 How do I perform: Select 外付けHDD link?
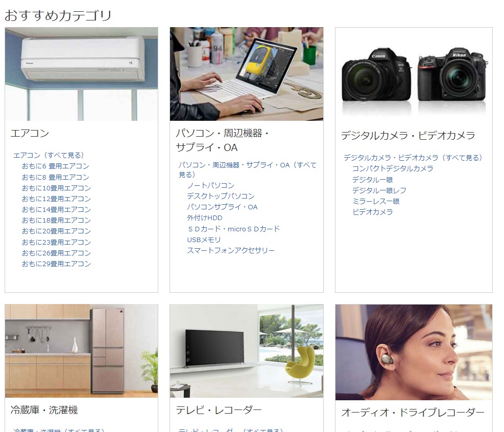click(x=204, y=218)
